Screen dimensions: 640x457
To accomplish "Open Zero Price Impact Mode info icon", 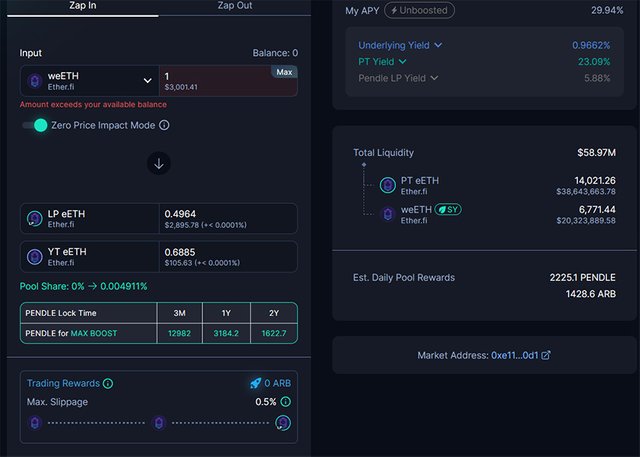I will tap(164, 125).
